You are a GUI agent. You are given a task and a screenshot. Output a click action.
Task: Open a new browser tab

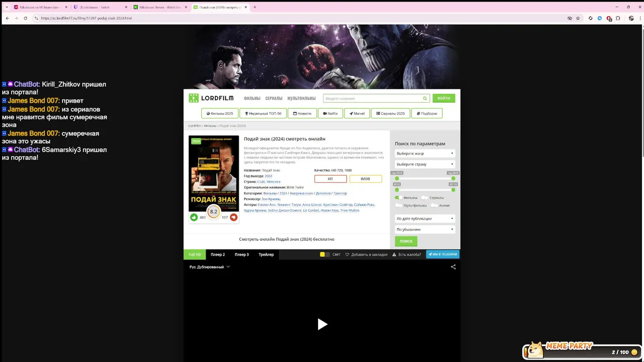[255, 7]
